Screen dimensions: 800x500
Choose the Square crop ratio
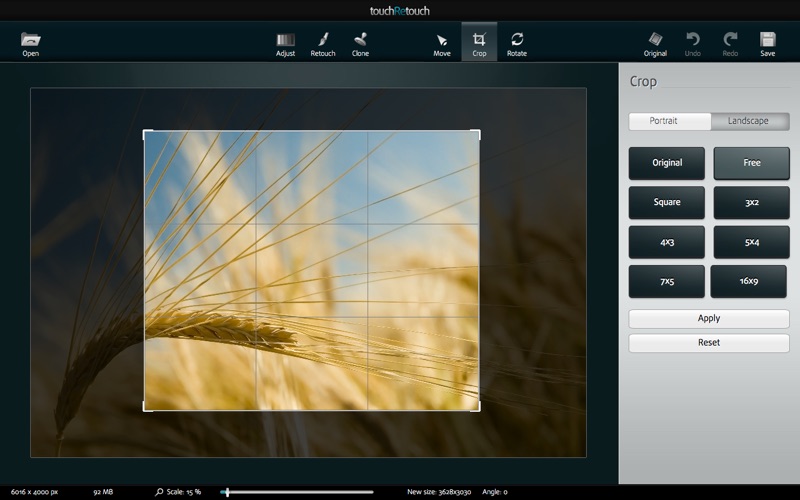[x=667, y=202]
